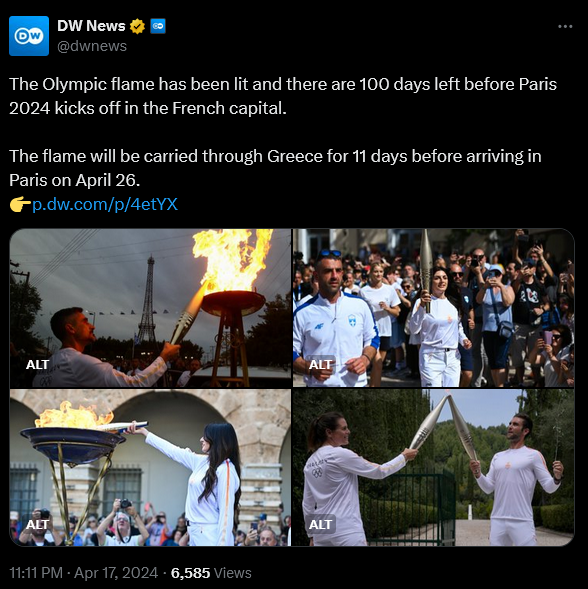Open the two torches touching photo
588x589 pixels.
click(434, 467)
